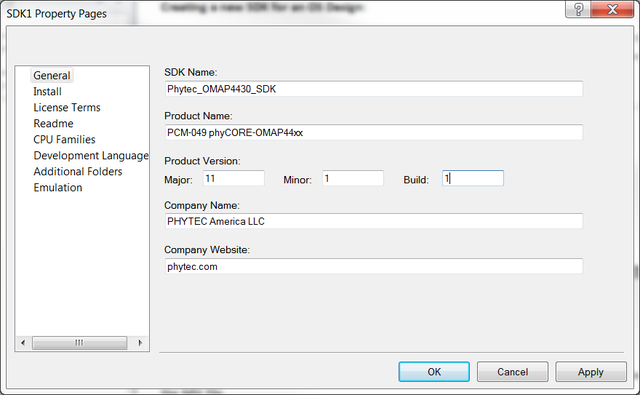This screenshot has height=395, width=640.
Task: Click the tree's left scroll arrow
Action: (23, 343)
